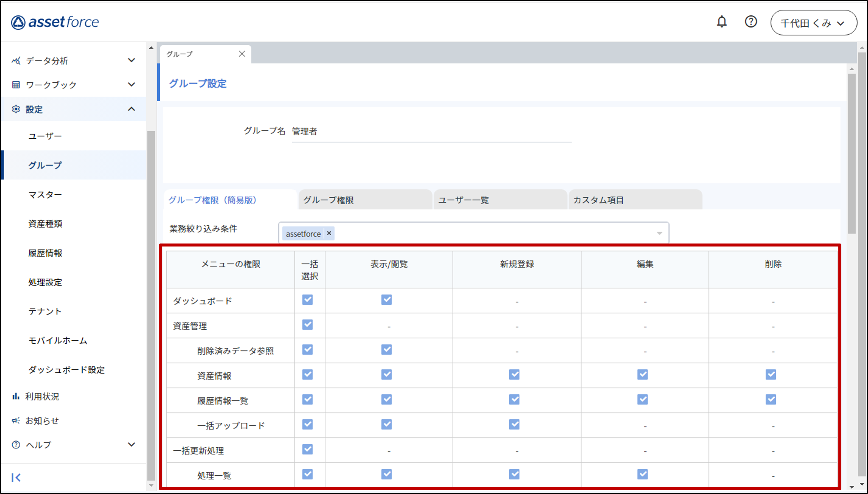Toggle 一括アップロード 新規登録 checkbox
This screenshot has height=494, width=868.
[514, 424]
